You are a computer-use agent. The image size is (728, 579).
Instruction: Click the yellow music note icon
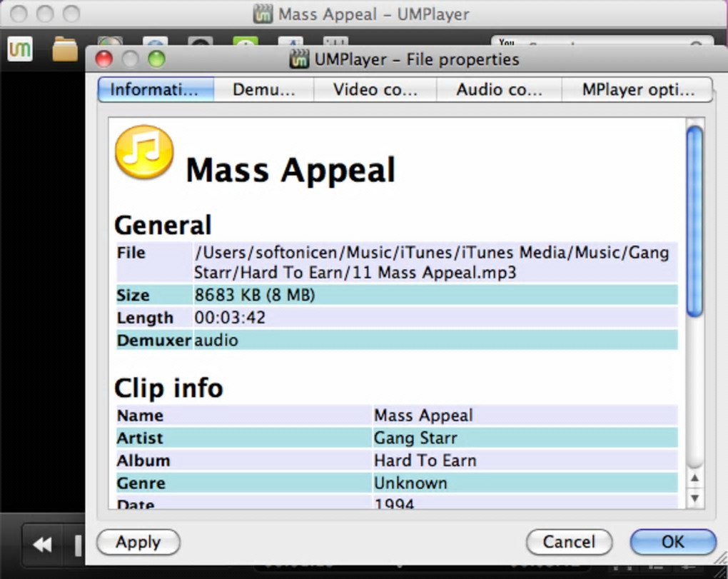(144, 152)
